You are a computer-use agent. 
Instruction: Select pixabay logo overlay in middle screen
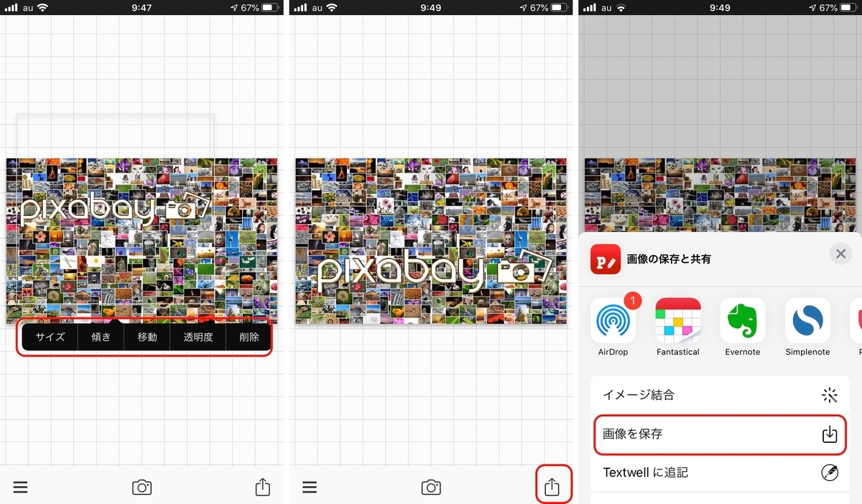[435, 271]
